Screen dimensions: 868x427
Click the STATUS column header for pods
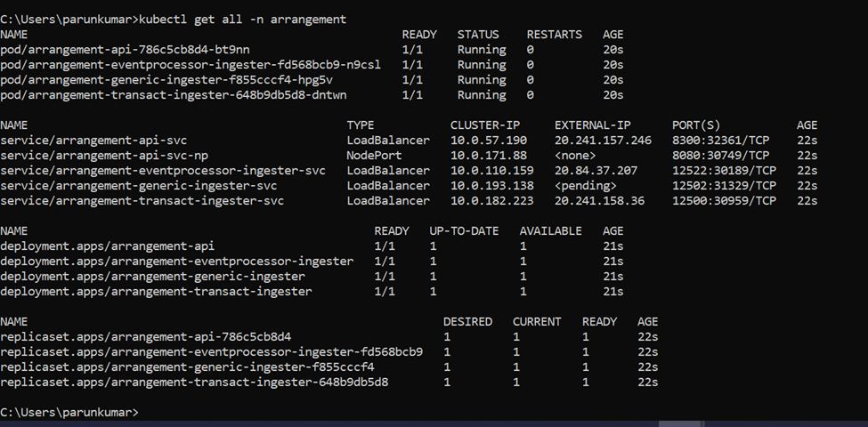coord(478,35)
